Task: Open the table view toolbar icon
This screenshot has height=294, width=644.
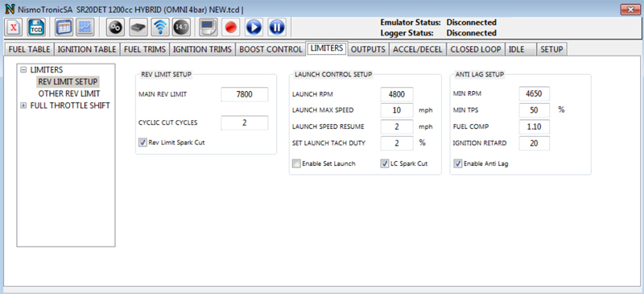Action: [64, 27]
